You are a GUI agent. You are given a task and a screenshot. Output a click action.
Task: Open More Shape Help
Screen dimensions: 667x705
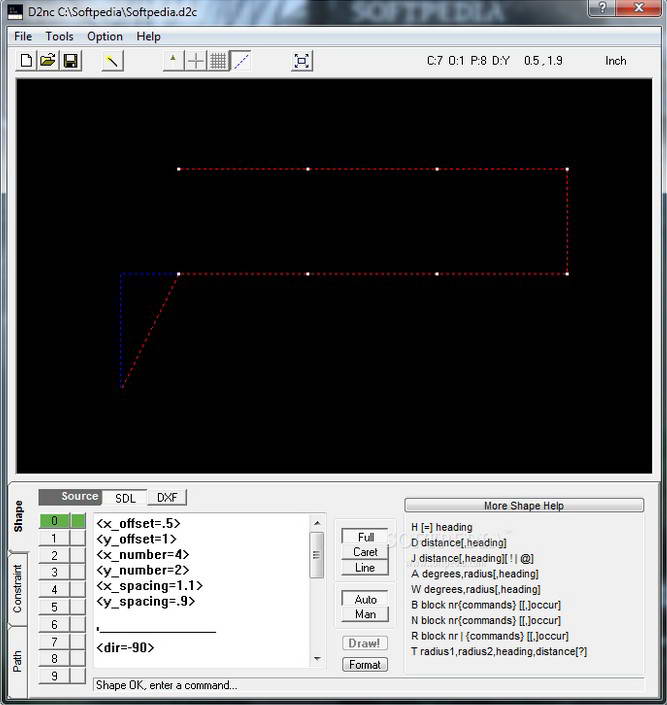[524, 505]
